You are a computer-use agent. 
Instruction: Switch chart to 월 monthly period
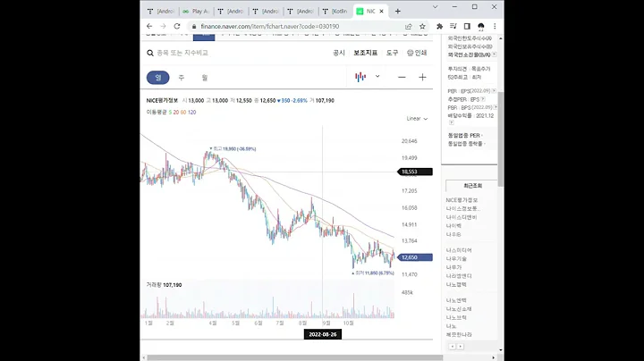(x=205, y=78)
